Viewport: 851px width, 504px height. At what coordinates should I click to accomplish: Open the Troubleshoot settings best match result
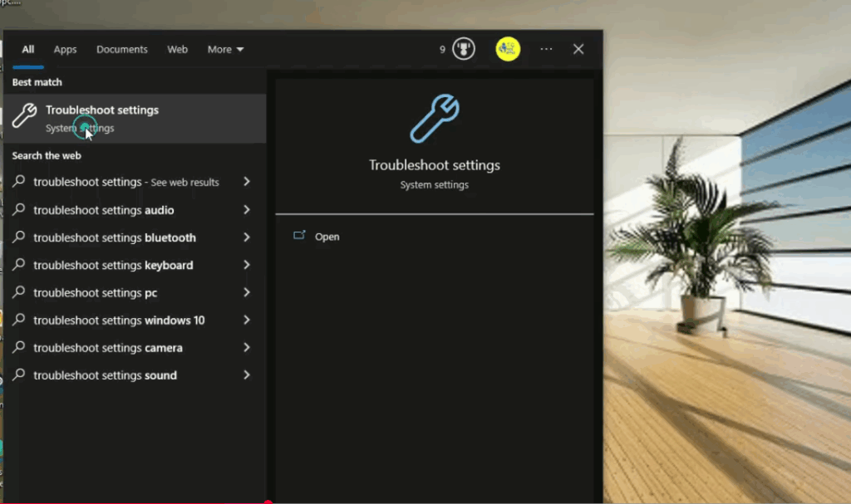[x=133, y=119]
